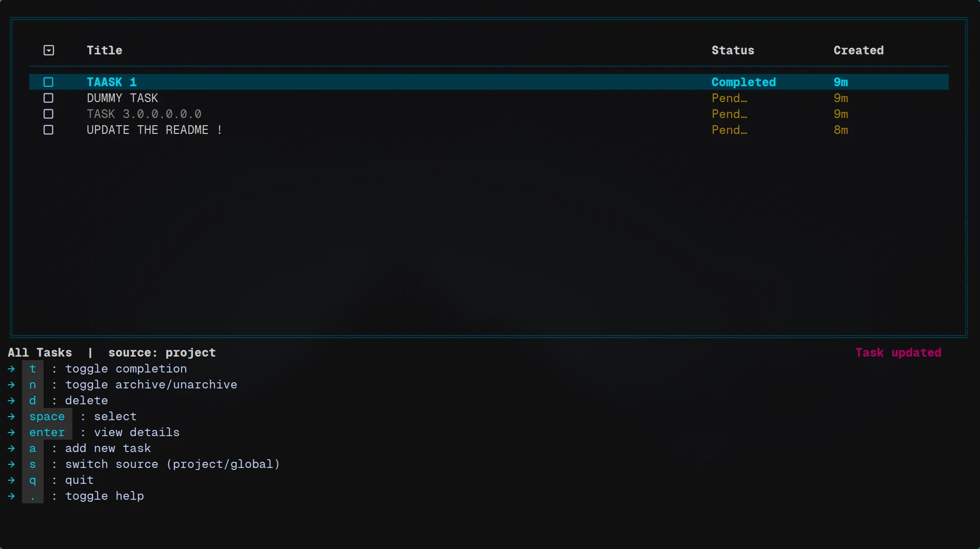Click the 't' toggle completion key
Screen dimensions: 980x549
33,369
